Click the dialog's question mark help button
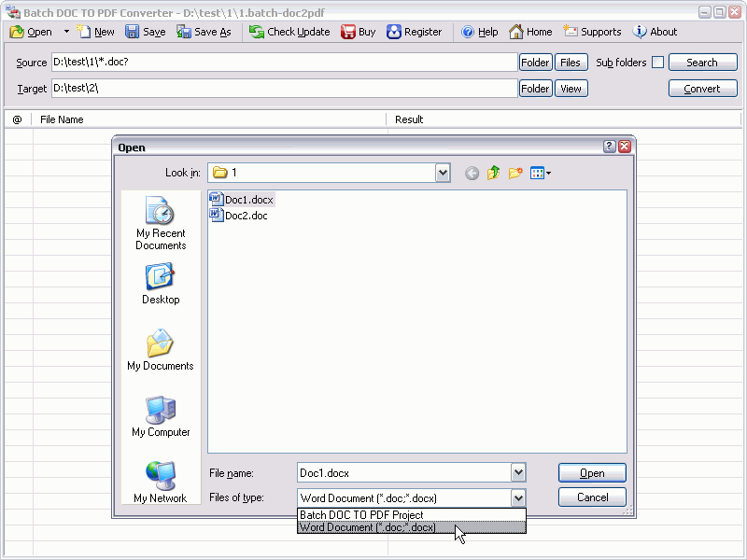Image resolution: width=747 pixels, height=560 pixels. coord(610,147)
